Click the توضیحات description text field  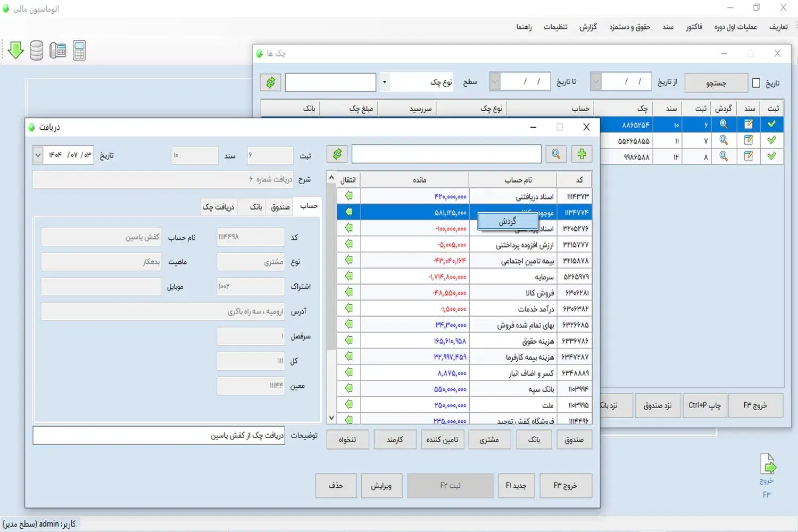159,435
